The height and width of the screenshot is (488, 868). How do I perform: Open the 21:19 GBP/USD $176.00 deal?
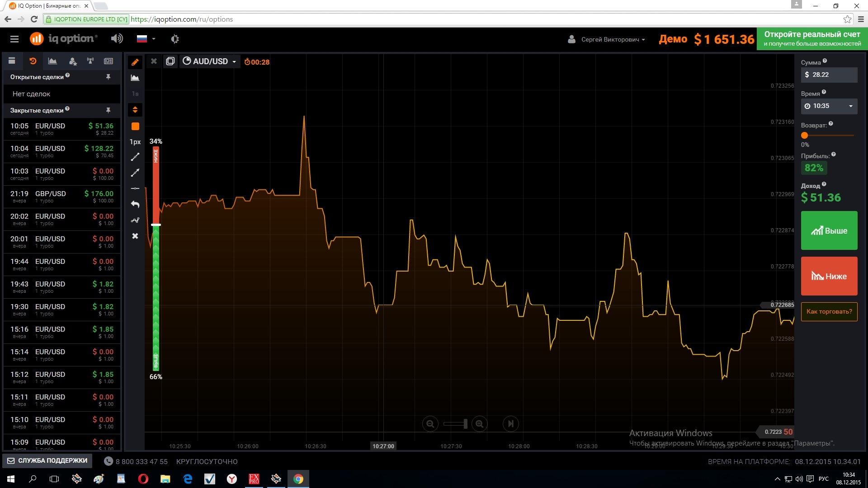(x=62, y=197)
